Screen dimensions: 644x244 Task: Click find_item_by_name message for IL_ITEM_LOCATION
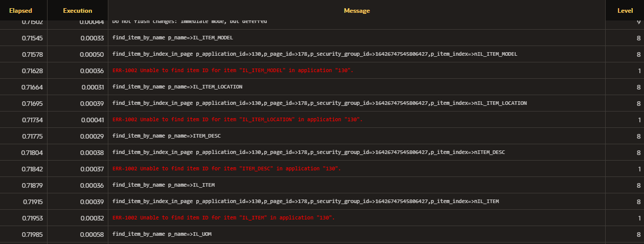[x=177, y=87]
